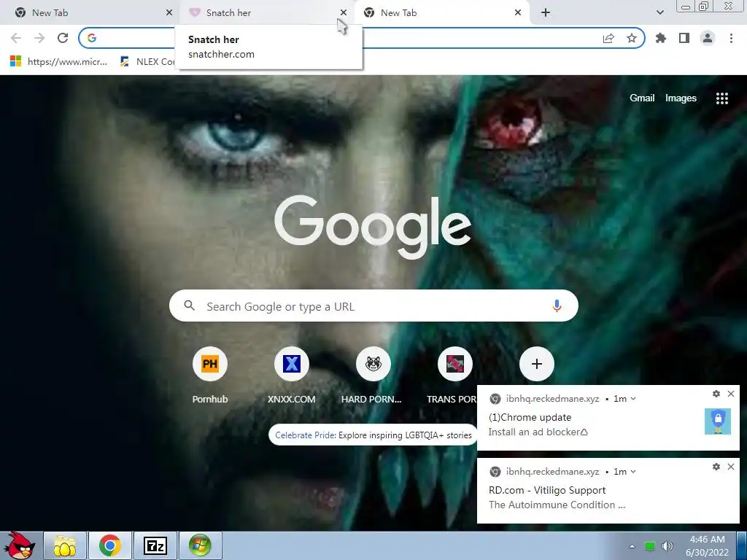This screenshot has width=747, height=560.
Task: Click the browser back arrow
Action: (x=16, y=38)
